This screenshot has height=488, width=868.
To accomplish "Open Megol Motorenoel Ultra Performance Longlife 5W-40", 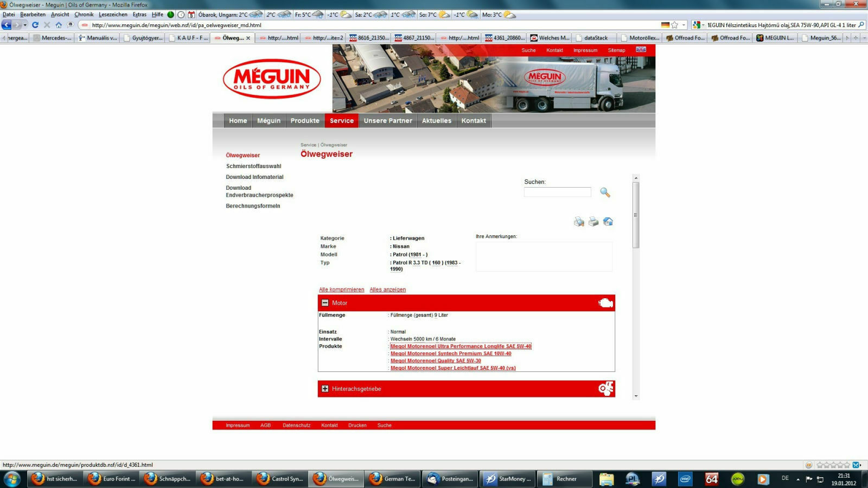I will pyautogui.click(x=461, y=346).
